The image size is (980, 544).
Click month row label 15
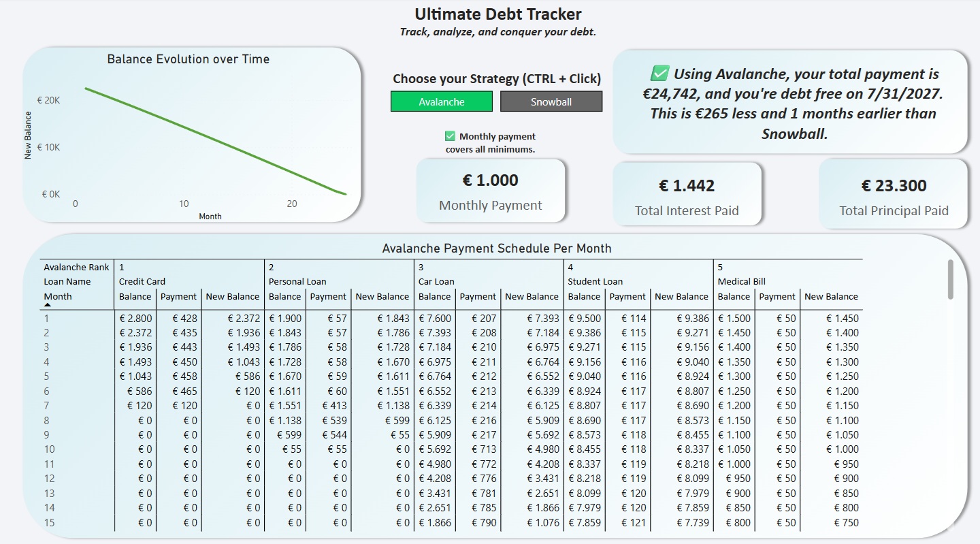tap(49, 523)
